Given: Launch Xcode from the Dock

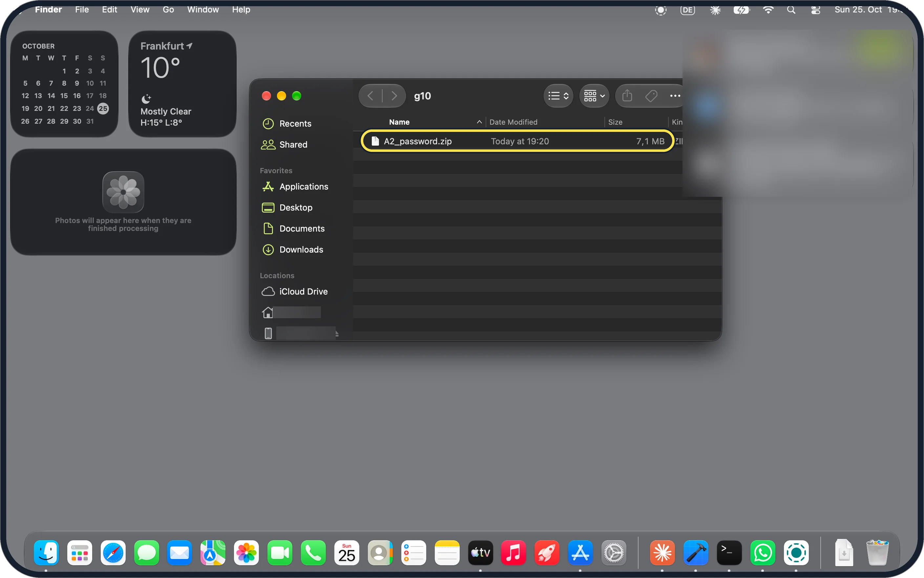Looking at the screenshot, I should pyautogui.click(x=696, y=552).
